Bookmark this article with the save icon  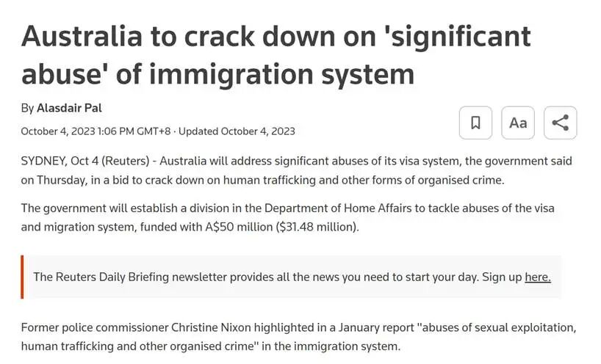475,123
